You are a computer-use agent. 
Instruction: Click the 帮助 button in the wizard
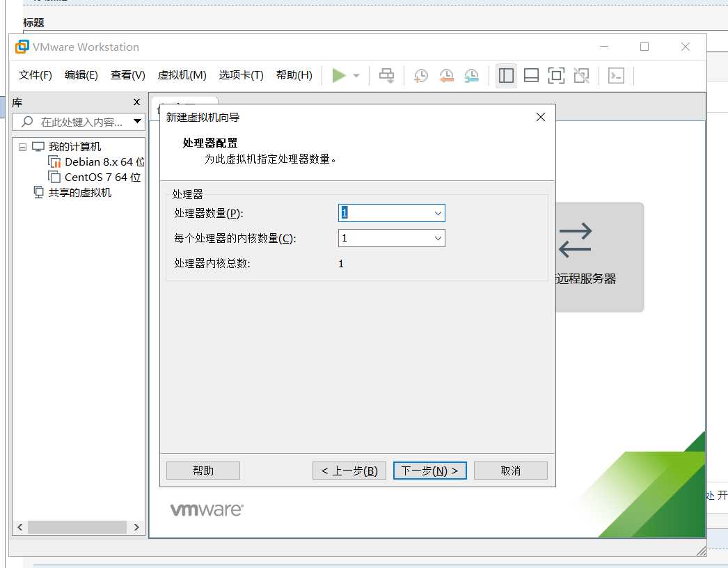point(203,471)
